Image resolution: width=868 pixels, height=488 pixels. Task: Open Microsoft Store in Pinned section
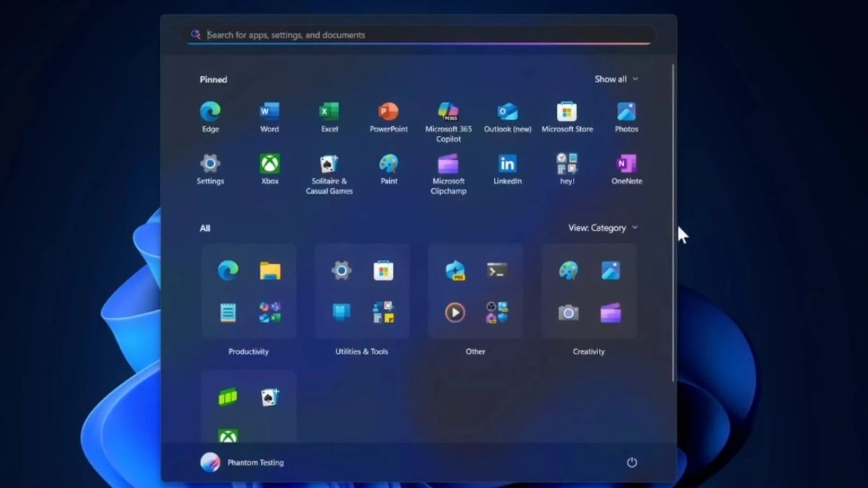click(567, 117)
